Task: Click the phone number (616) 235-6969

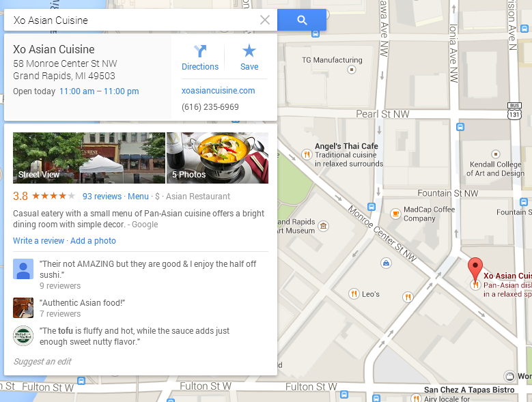Action: [x=210, y=107]
